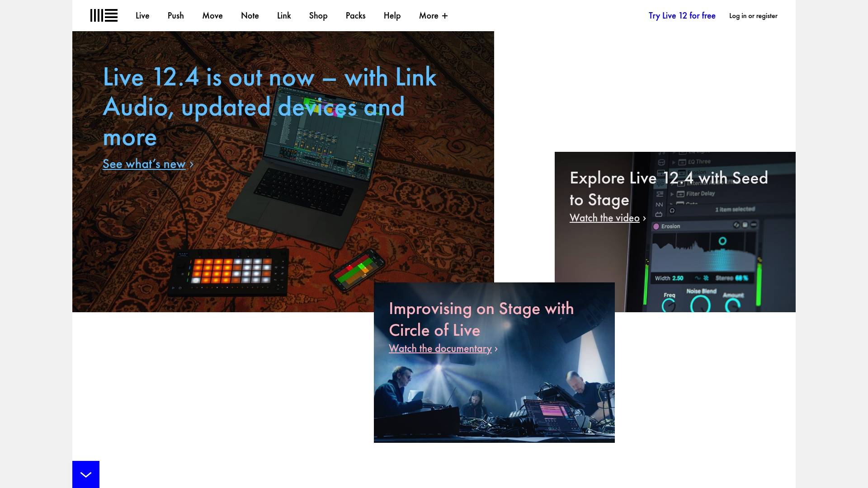This screenshot has width=868, height=488.
Task: Open the Push menu item
Action: [x=176, y=15]
